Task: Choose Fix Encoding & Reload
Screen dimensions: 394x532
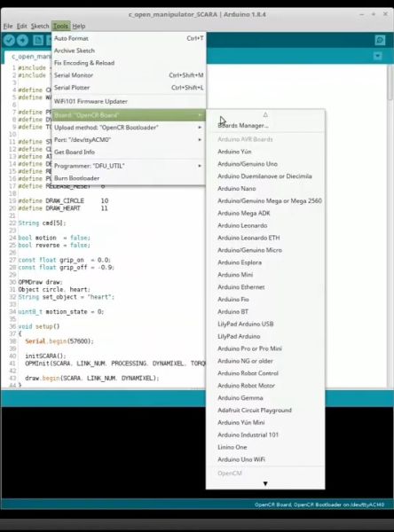Action: (x=129, y=63)
